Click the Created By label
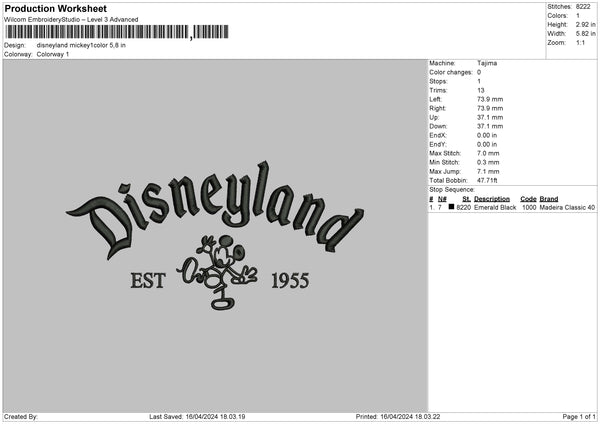 [x=21, y=416]
